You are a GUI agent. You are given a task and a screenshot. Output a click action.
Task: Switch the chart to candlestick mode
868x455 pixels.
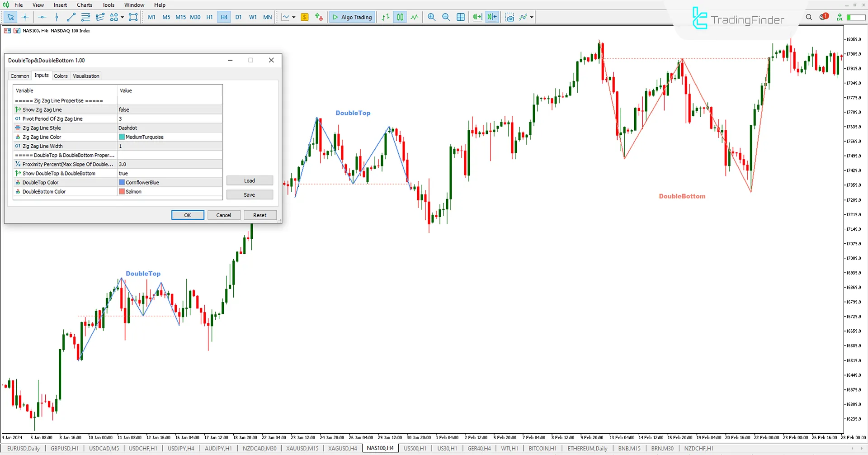[400, 17]
